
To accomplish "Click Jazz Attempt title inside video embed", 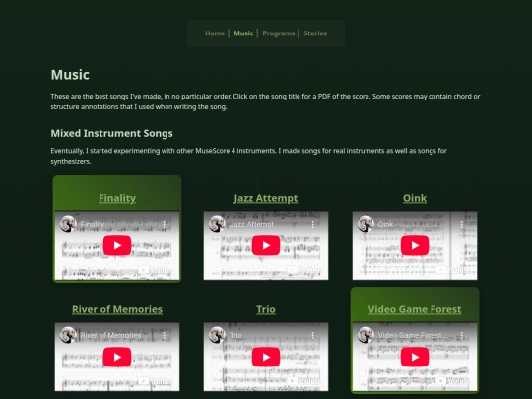I will coord(251,224).
